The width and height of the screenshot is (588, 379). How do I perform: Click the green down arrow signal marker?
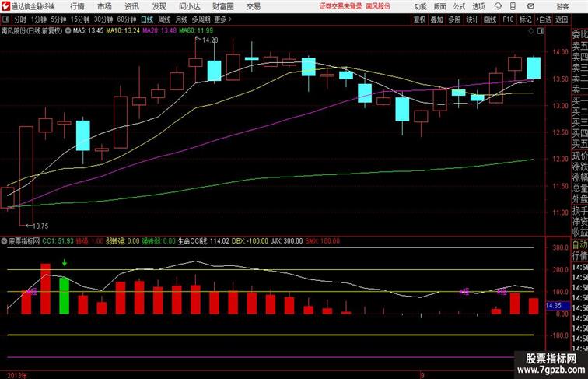pos(65,263)
